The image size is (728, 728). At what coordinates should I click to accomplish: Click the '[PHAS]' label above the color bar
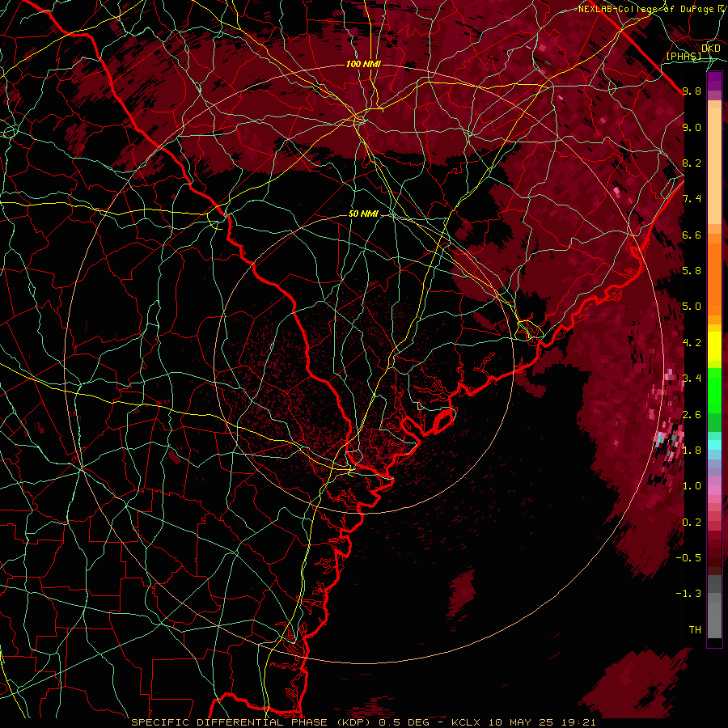[x=684, y=56]
